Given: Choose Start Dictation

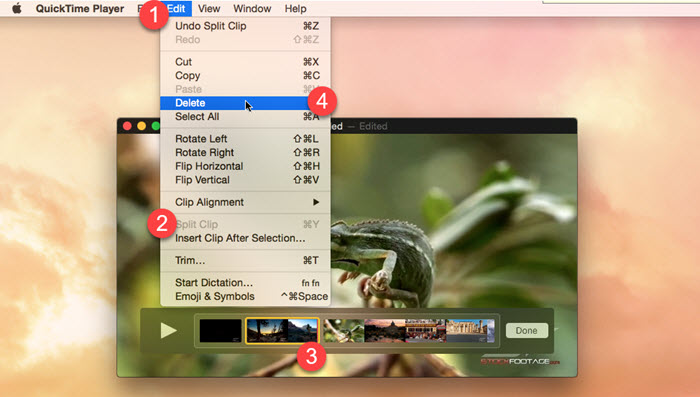Looking at the screenshot, I should (x=246, y=283).
